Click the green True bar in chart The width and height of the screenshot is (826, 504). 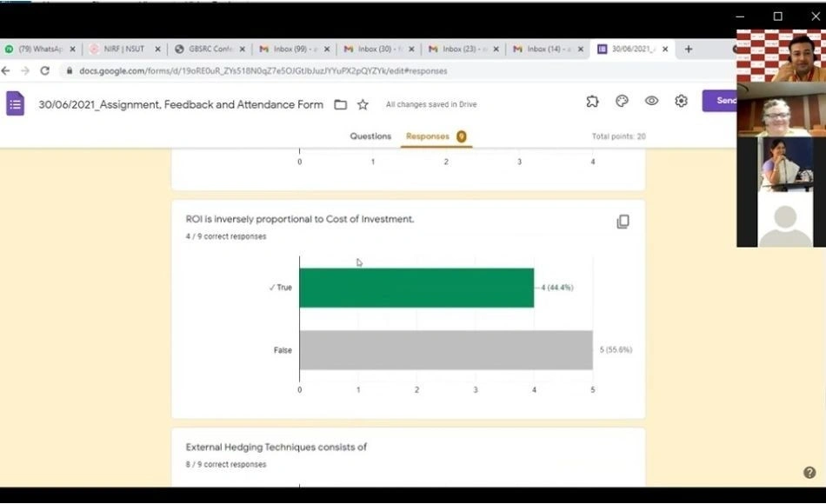(x=416, y=288)
